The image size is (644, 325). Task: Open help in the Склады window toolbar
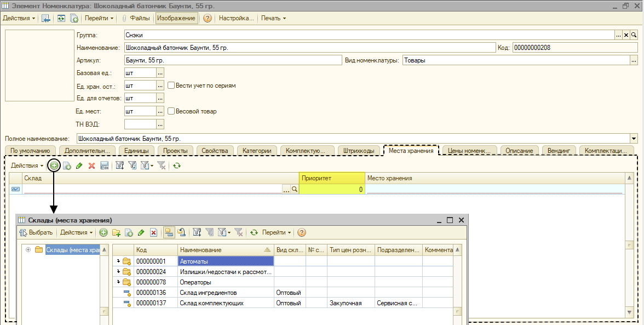pyautogui.click(x=301, y=232)
